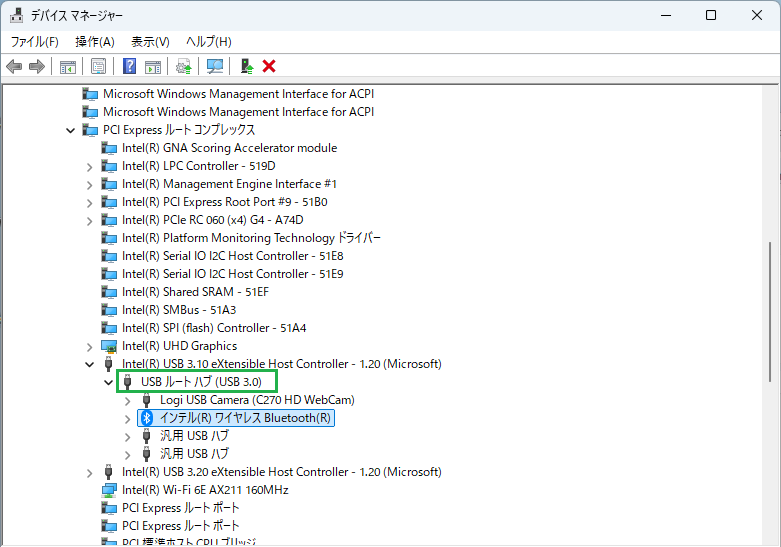Select the second Microsoft Windows Management Interface for ACPI

[x=238, y=112]
